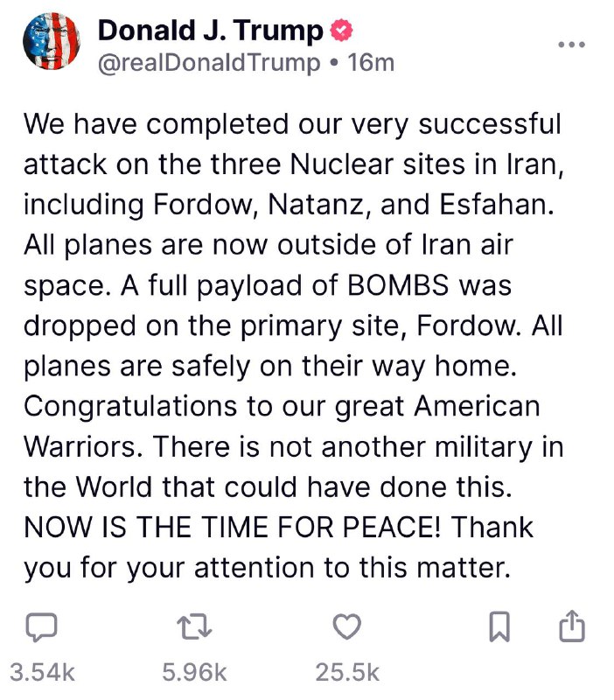View the 3.54k replies count
614x700 pixels.
(x=42, y=672)
